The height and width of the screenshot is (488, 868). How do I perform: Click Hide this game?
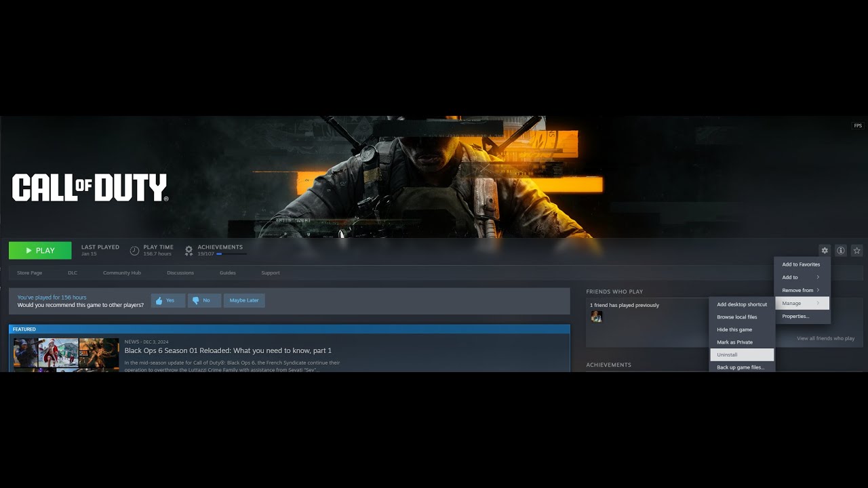click(x=742, y=329)
